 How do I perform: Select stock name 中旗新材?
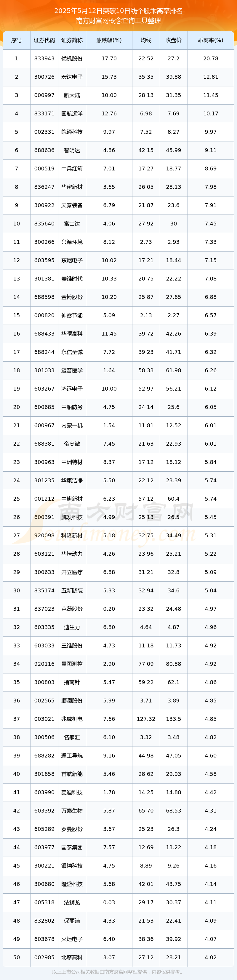pos(72,499)
